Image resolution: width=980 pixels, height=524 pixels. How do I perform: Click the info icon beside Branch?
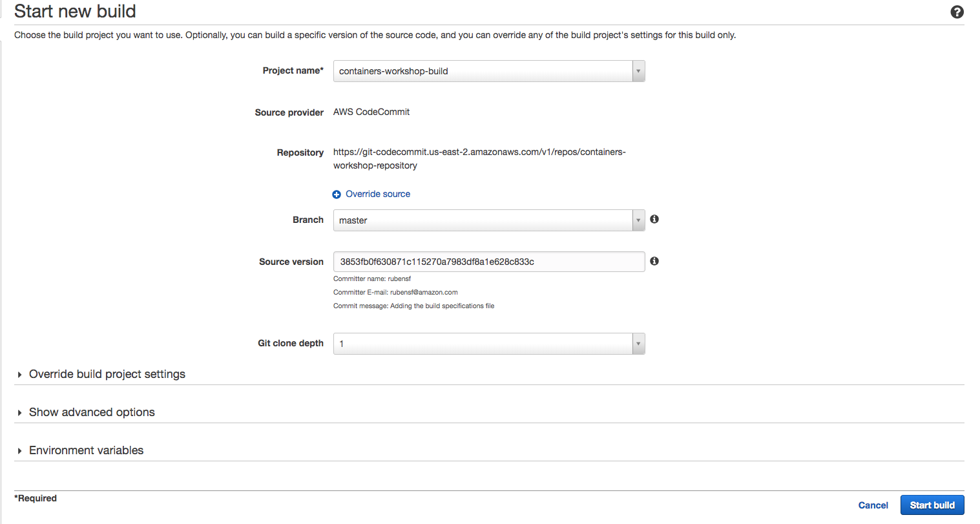[x=654, y=220]
